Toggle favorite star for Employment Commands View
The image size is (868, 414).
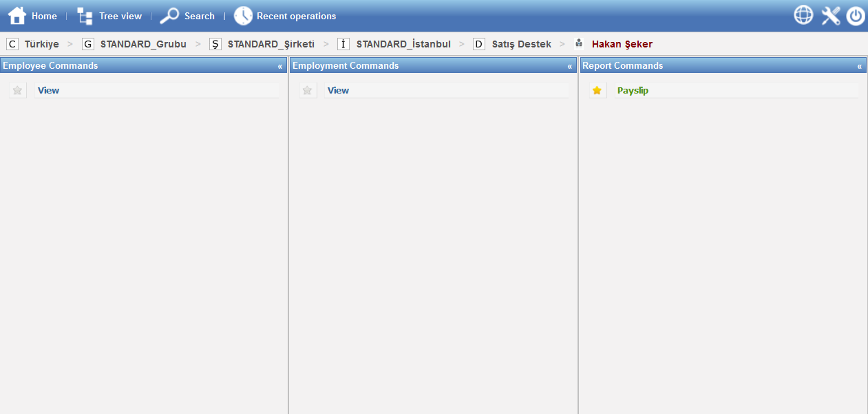click(308, 90)
